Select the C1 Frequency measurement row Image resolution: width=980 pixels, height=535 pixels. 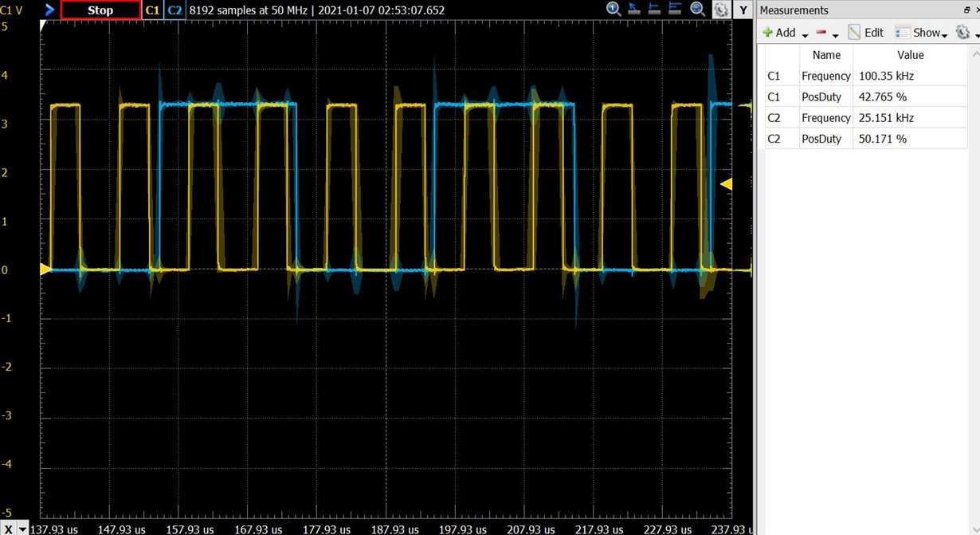(867, 77)
